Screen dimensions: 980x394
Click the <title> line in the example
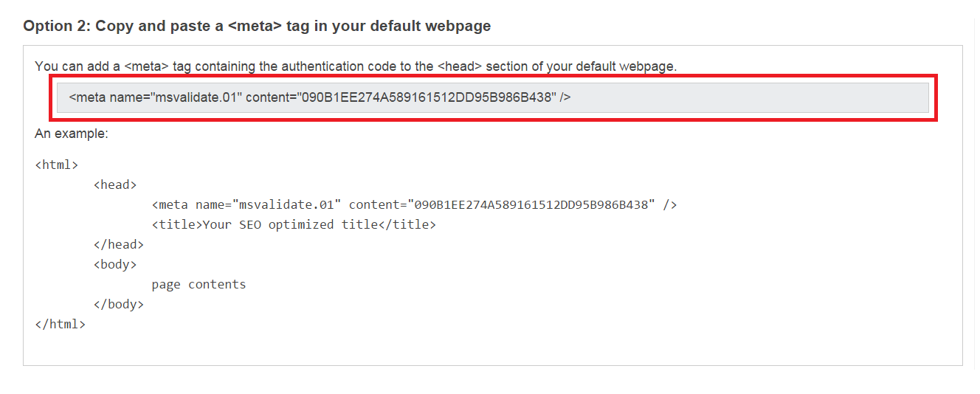(294, 224)
